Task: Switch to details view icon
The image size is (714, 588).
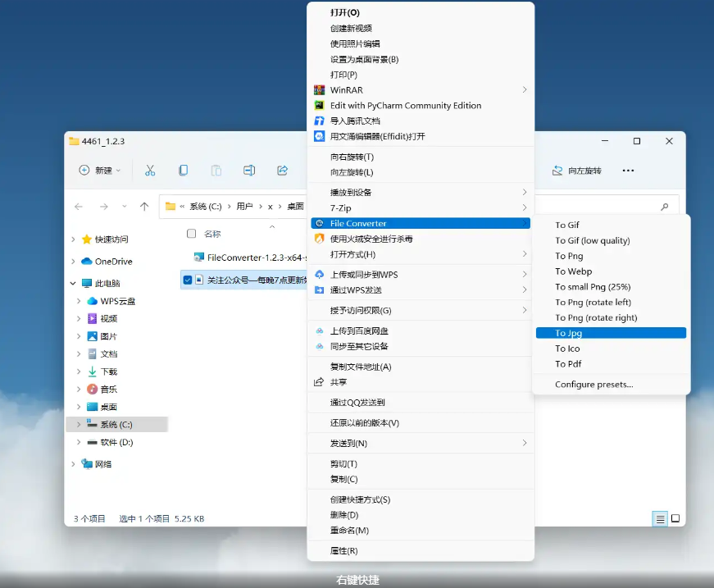Action: (x=660, y=518)
